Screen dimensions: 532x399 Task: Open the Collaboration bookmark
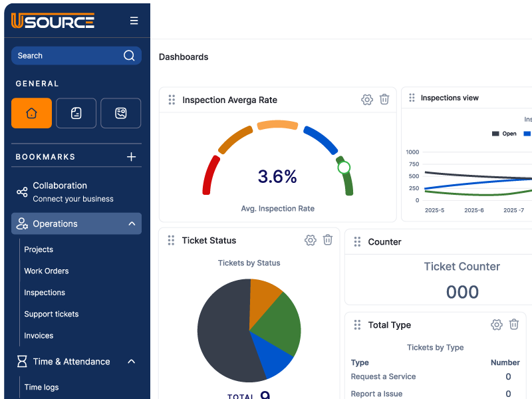click(60, 185)
